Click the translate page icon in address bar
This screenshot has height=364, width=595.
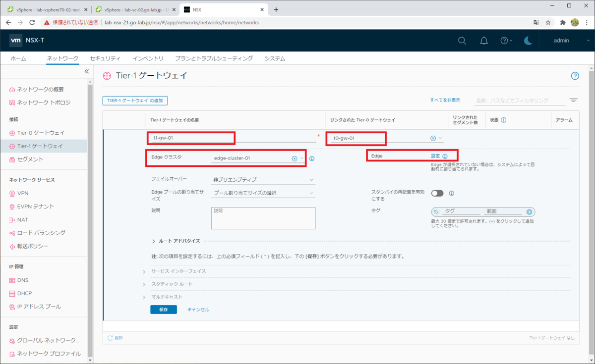536,22
